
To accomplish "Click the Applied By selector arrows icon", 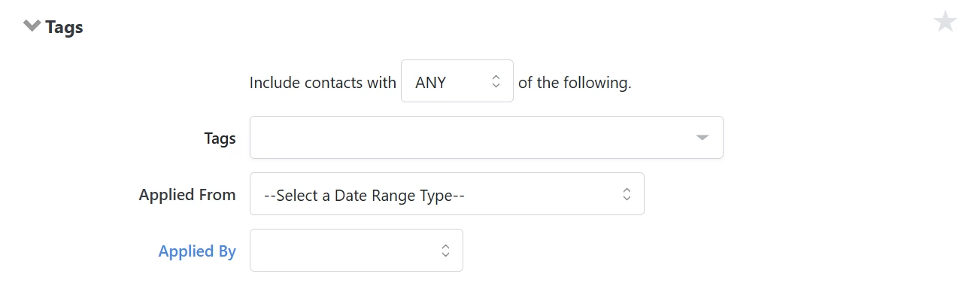I will 445,251.
